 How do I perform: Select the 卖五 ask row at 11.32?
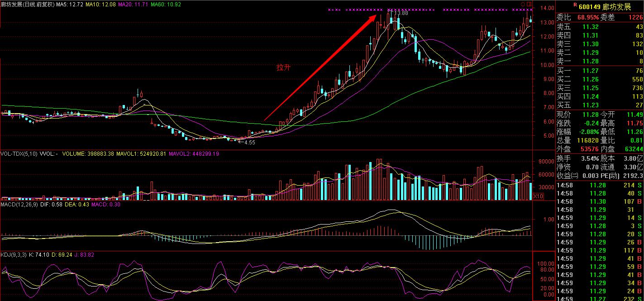pyautogui.click(x=600, y=27)
